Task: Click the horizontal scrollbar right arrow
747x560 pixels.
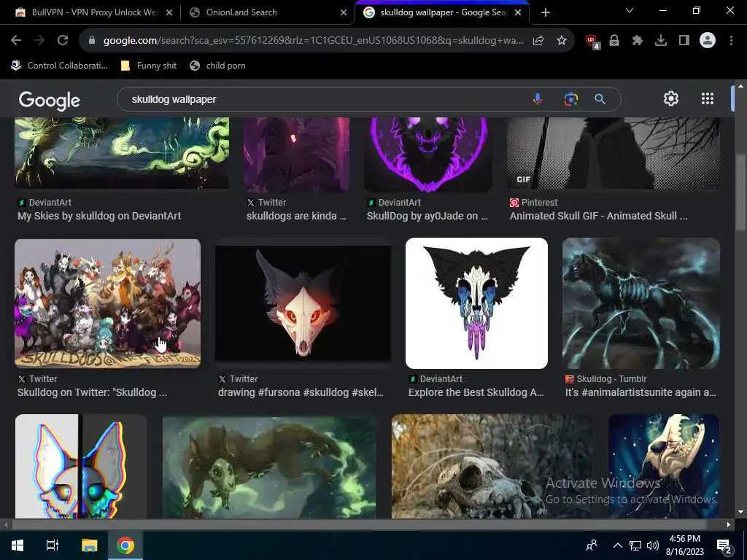Action: (729, 525)
